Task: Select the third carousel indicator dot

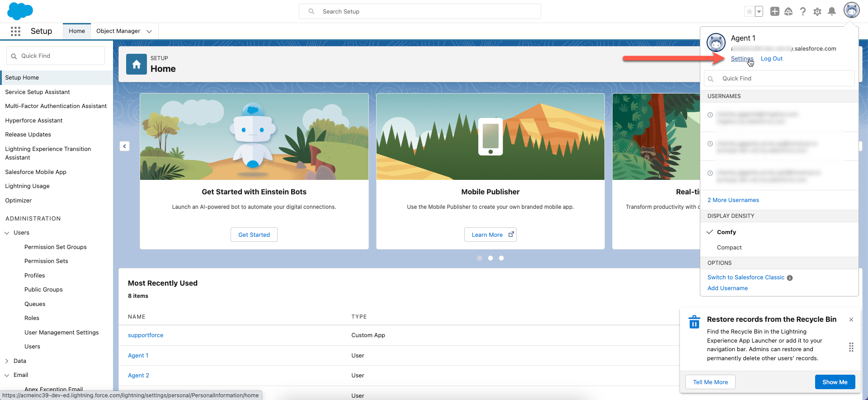Action: click(x=501, y=258)
